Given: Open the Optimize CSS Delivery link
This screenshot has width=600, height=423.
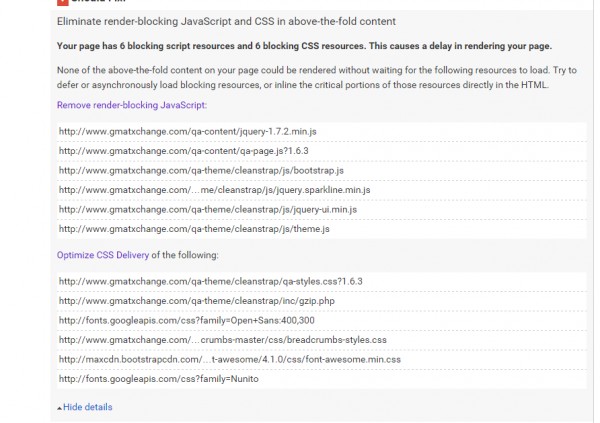Looking at the screenshot, I should (x=103, y=255).
